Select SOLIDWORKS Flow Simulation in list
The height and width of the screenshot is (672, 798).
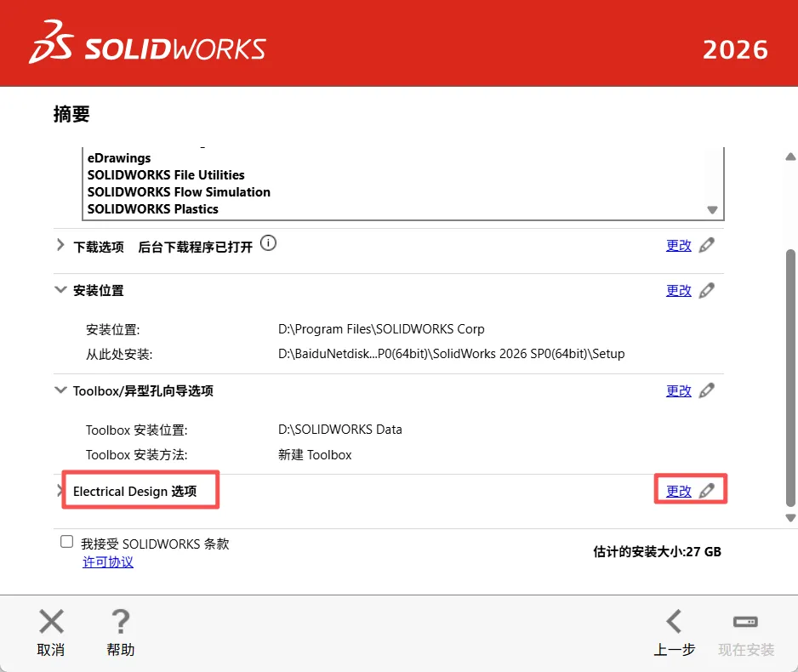click(x=179, y=191)
